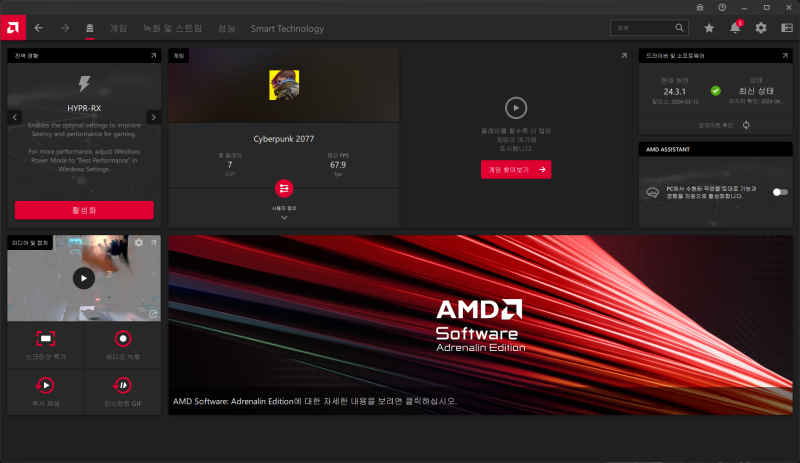The width and height of the screenshot is (800, 463).
Task: Click the 최신 상태 status text
Action: point(756,91)
